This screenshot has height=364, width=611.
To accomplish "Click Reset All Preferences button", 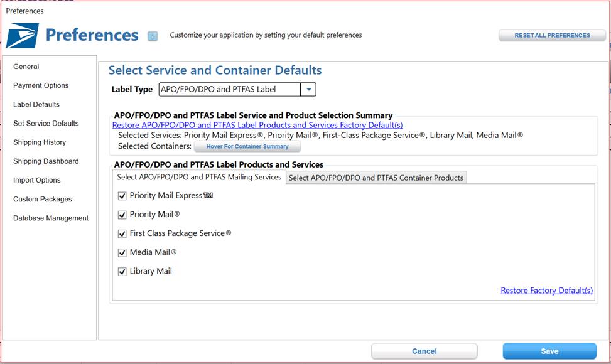I will click(552, 35).
